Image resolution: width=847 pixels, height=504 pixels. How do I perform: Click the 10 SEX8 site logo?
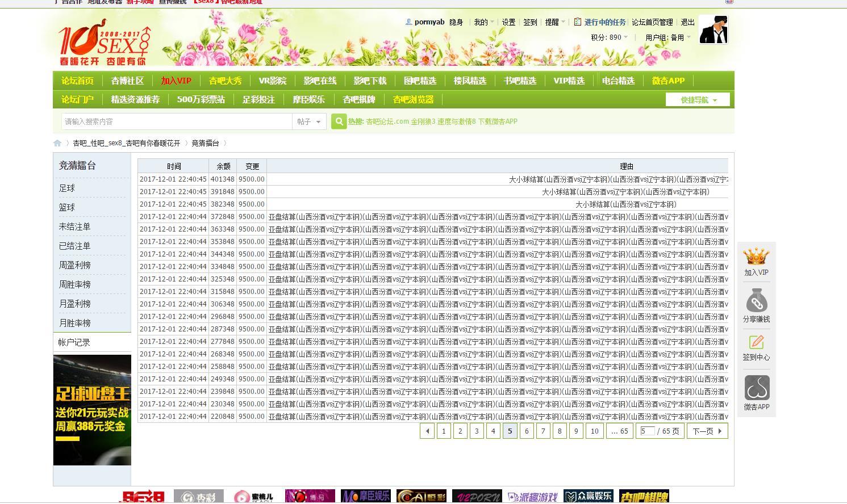tap(105, 42)
